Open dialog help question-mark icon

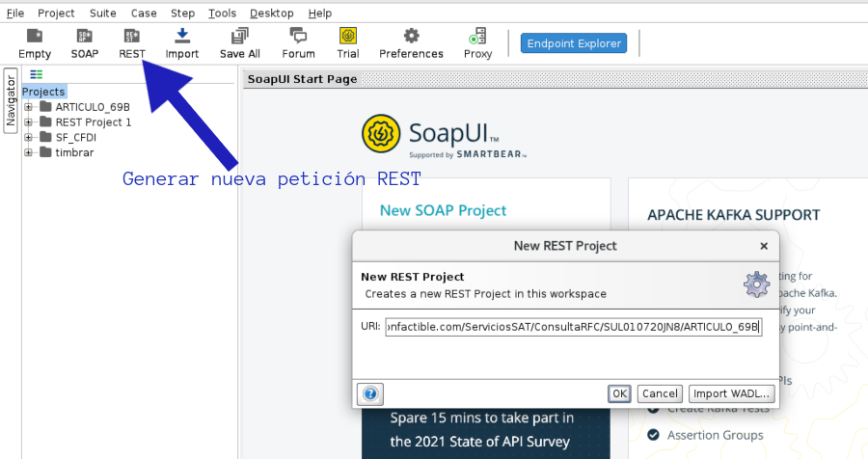[x=370, y=394]
